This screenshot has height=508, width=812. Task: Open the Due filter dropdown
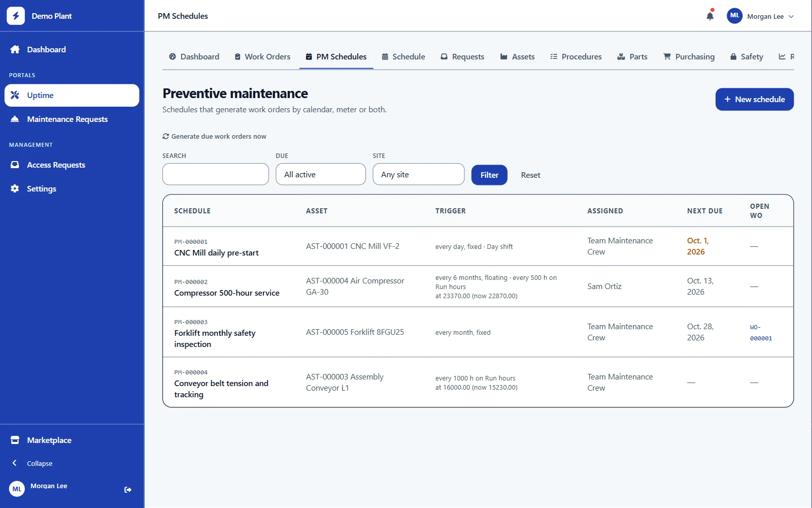click(321, 174)
